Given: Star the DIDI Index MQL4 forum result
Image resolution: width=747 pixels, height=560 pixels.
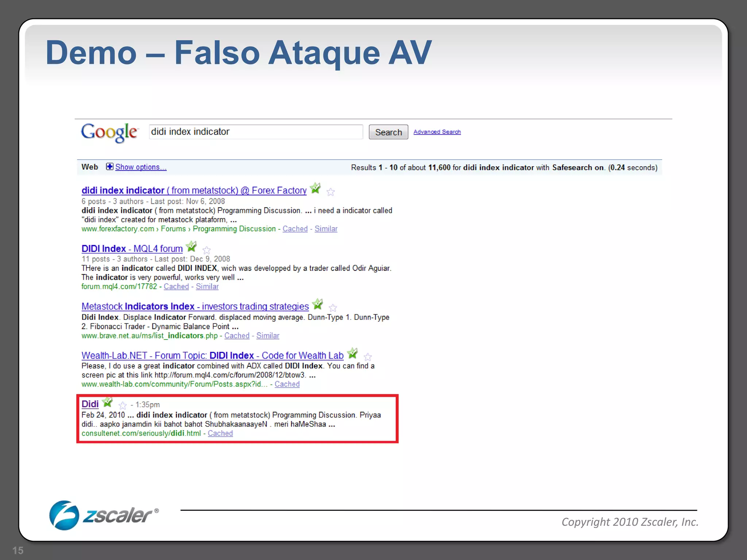Looking at the screenshot, I should click(206, 250).
